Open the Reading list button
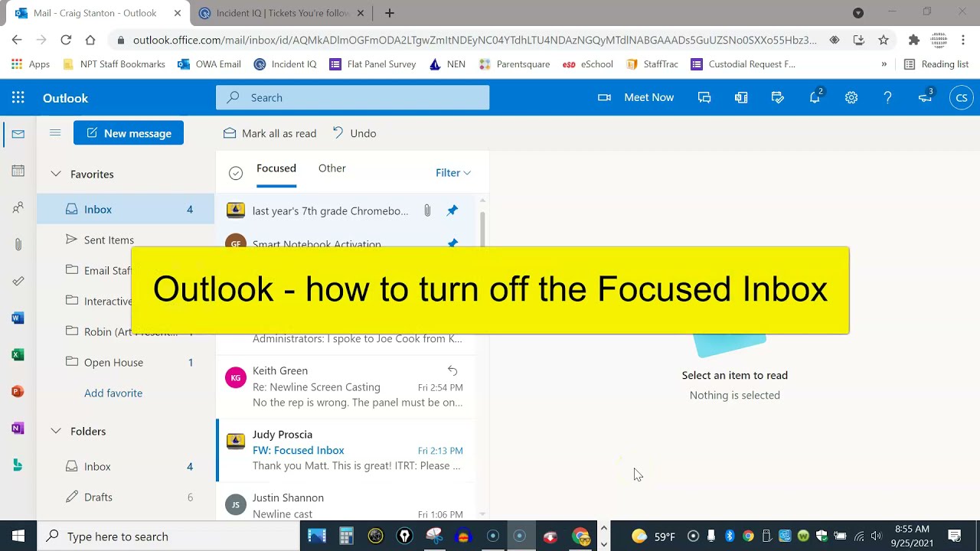 coord(936,64)
